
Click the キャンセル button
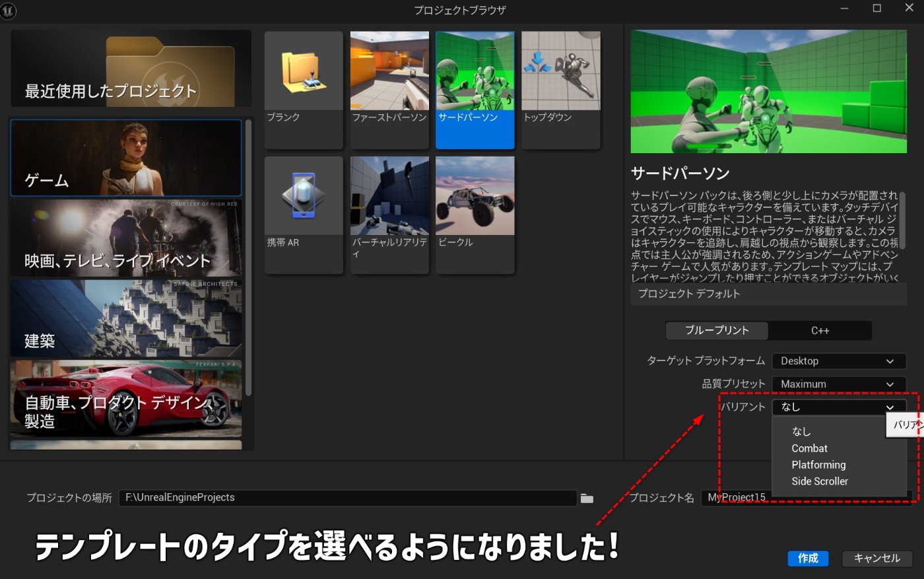[877, 559]
